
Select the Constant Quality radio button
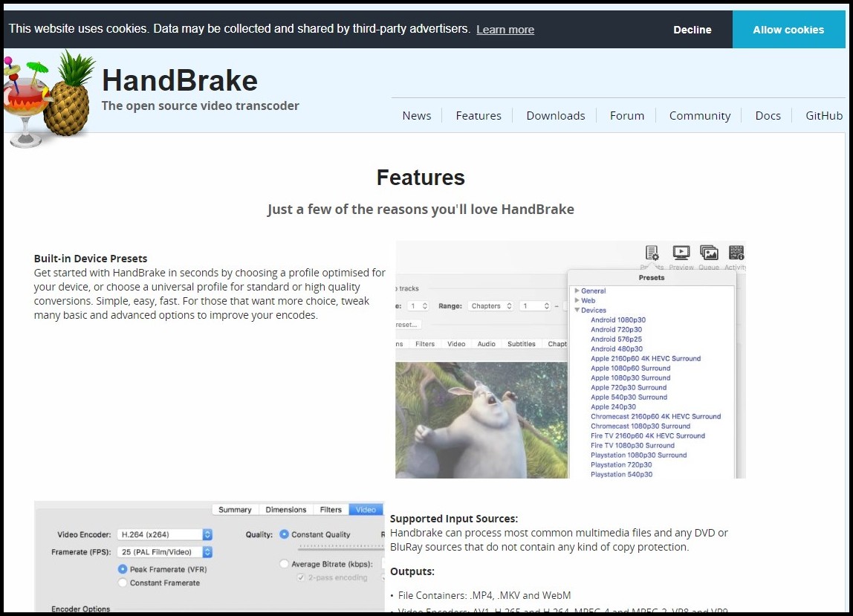[x=284, y=534]
